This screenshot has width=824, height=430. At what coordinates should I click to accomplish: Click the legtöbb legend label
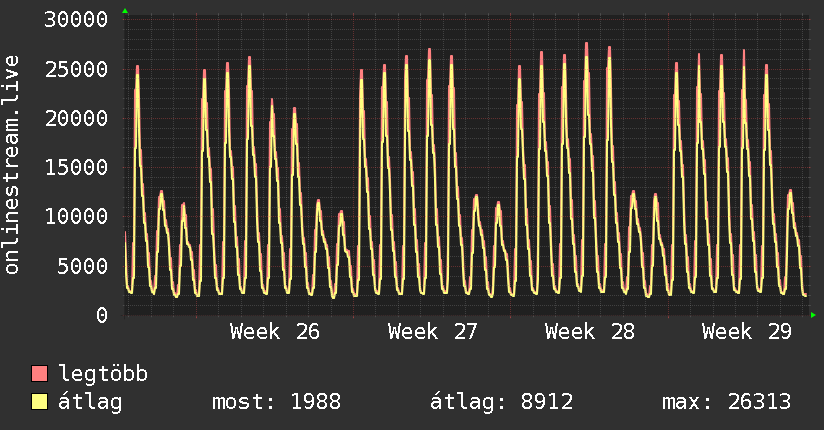click(103, 374)
